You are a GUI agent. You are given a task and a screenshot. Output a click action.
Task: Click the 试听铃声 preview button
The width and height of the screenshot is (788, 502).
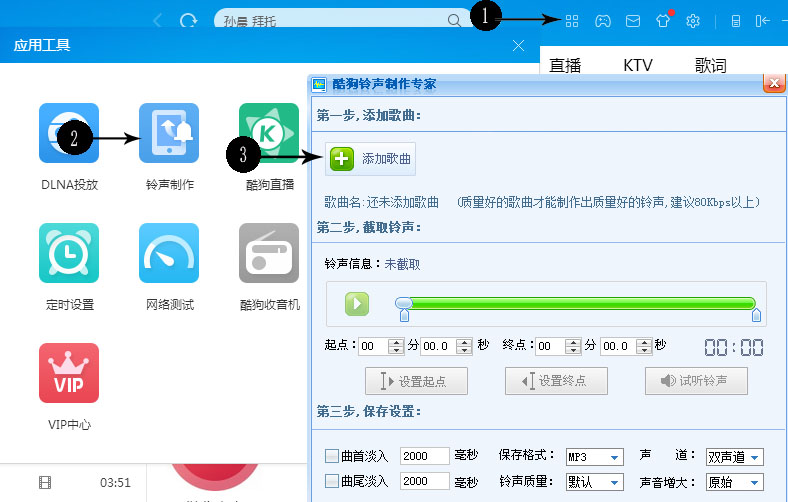tap(697, 381)
